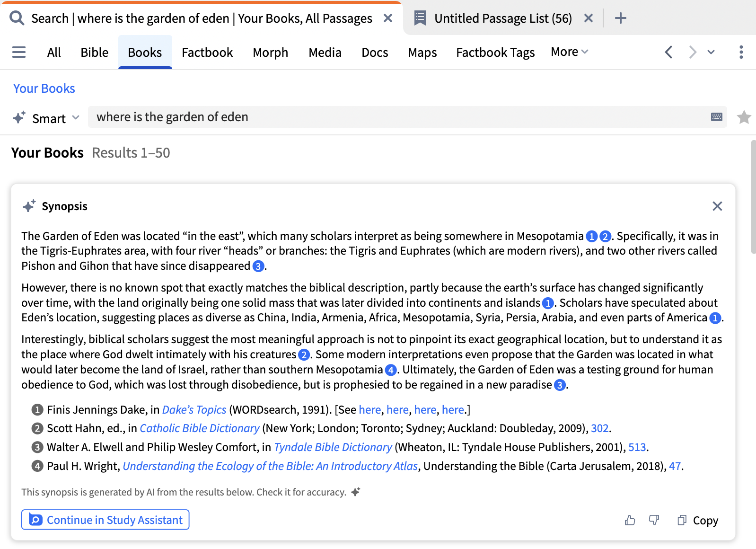The image size is (756, 549).
Task: Open the Catholic Bible Dictionary link
Action: pos(200,428)
